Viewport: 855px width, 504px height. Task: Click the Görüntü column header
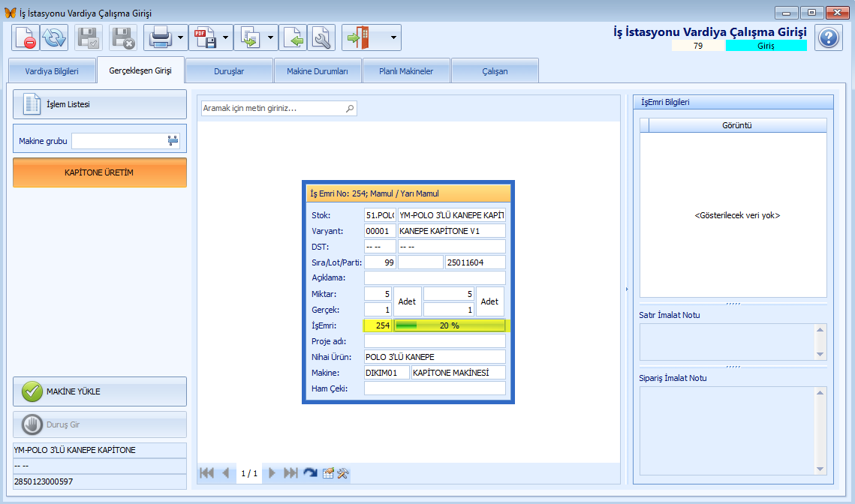coord(737,125)
